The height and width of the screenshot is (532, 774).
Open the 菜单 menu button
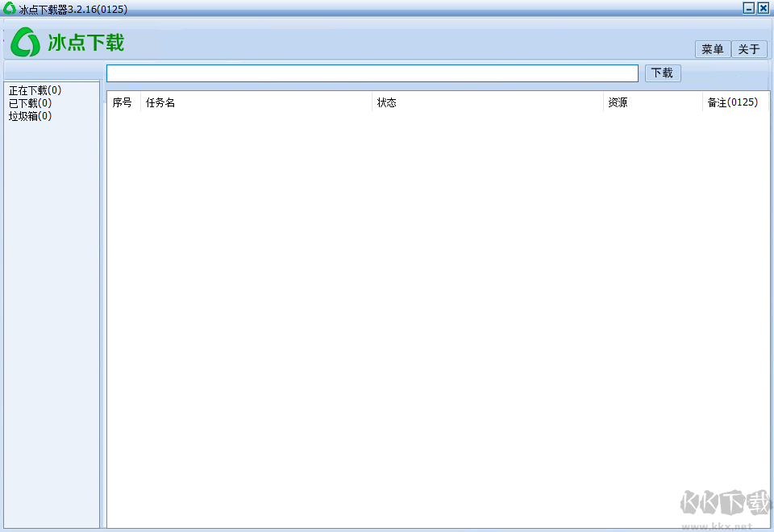(712, 49)
